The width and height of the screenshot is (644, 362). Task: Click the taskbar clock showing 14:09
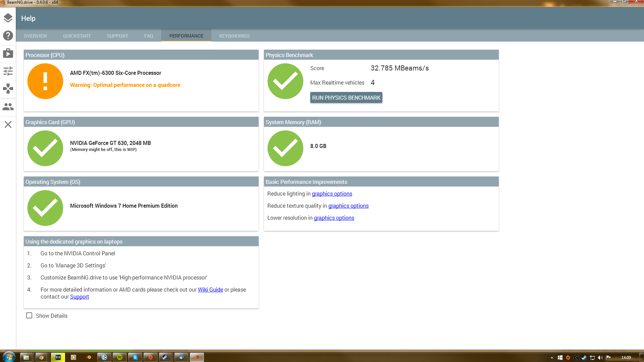coord(626,358)
